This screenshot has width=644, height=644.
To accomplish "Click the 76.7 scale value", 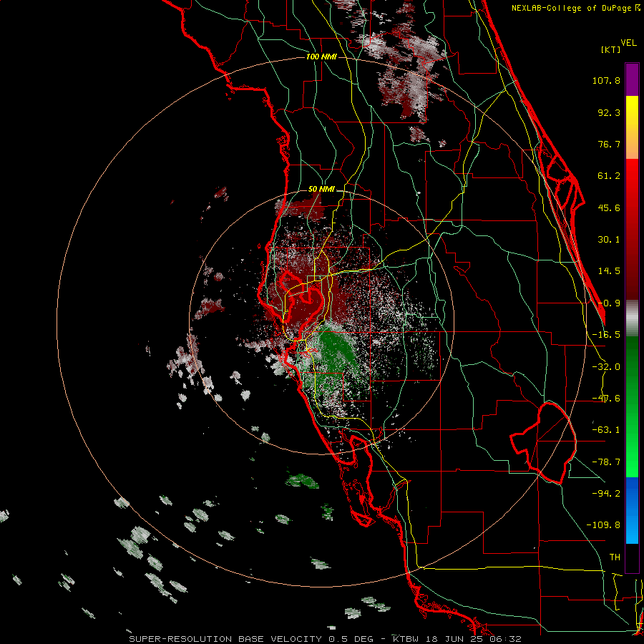I will pos(609,144).
